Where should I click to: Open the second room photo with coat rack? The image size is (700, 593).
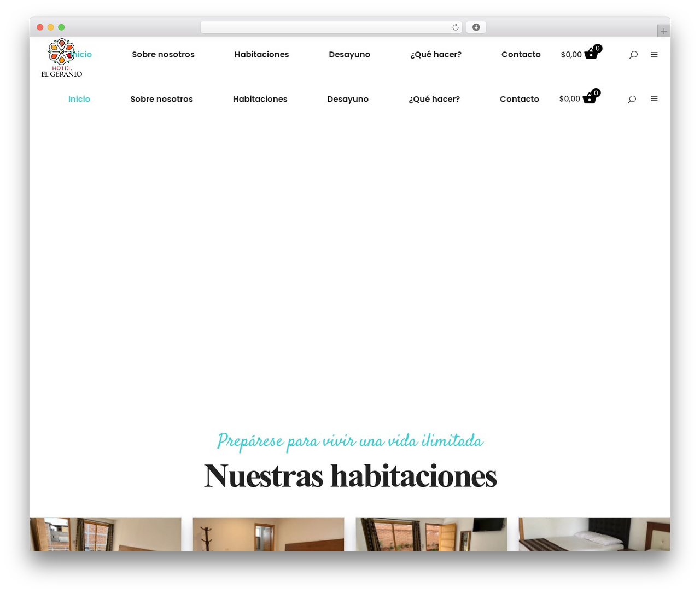click(x=269, y=534)
